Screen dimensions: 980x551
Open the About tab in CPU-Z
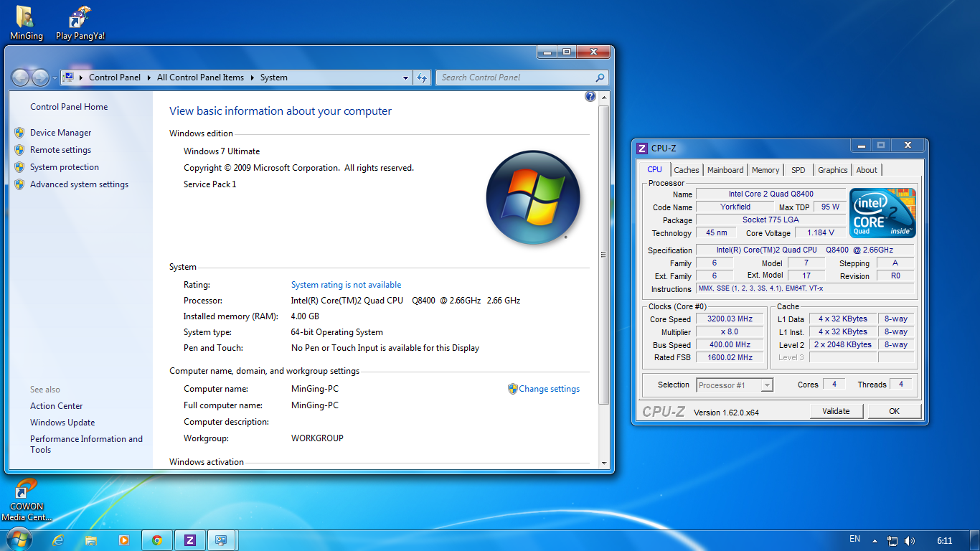coord(867,170)
